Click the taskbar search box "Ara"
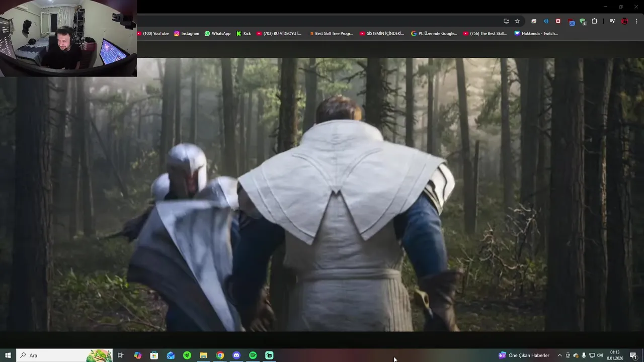This screenshot has height=362, width=644. [x=64, y=355]
